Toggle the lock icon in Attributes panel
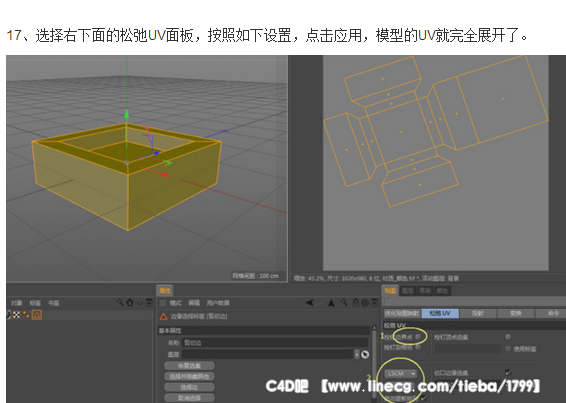This screenshot has width=566, height=403. pyautogui.click(x=356, y=303)
